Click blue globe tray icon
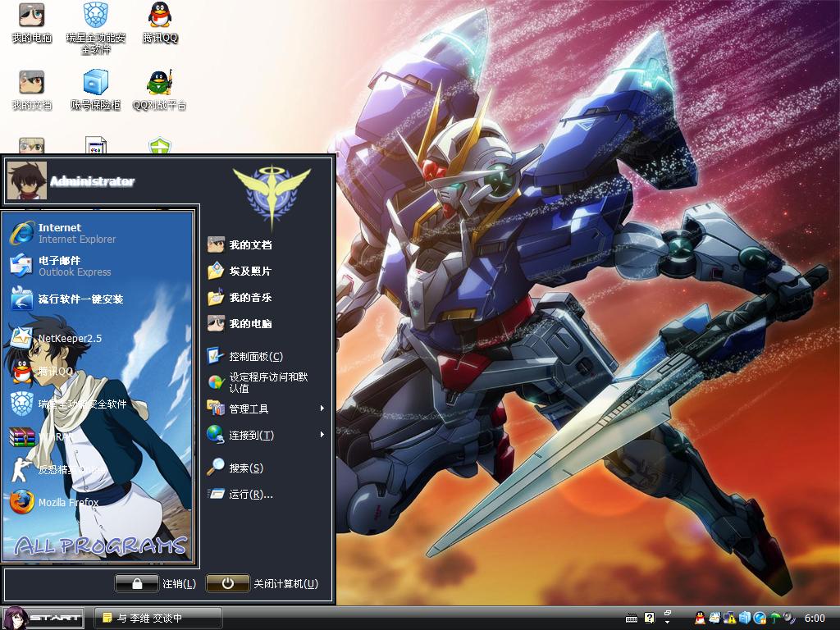 [760, 618]
